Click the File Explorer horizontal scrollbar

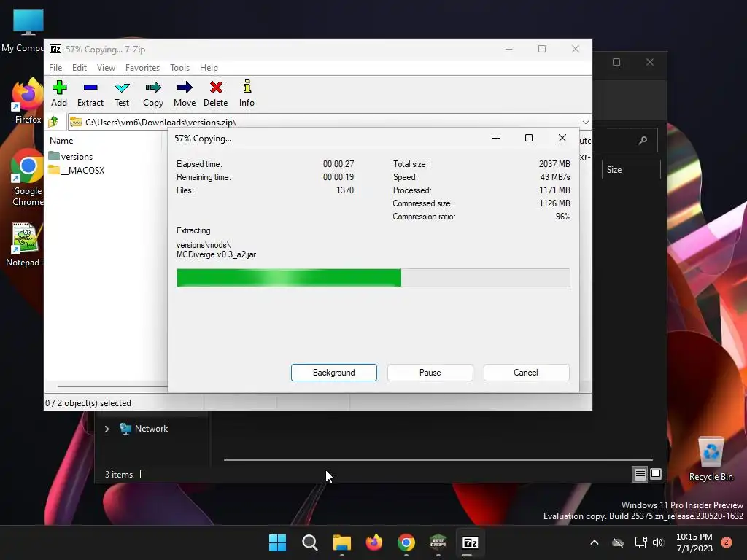point(438,460)
